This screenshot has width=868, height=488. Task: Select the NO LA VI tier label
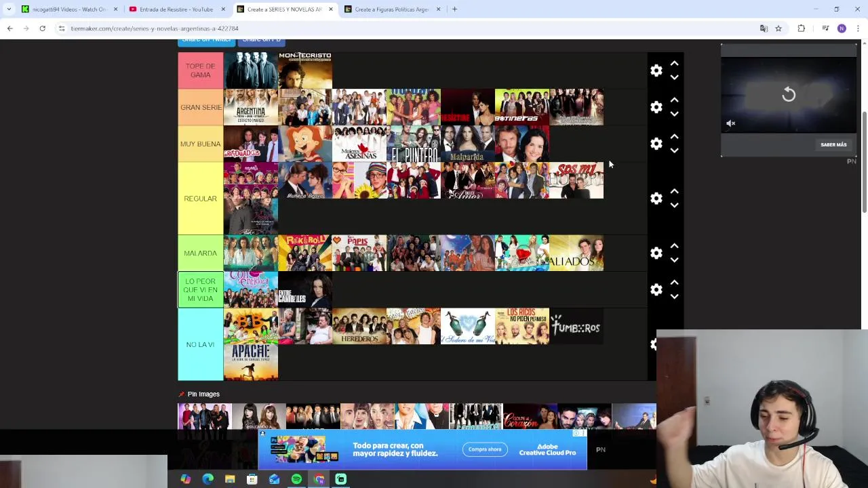[x=200, y=344]
